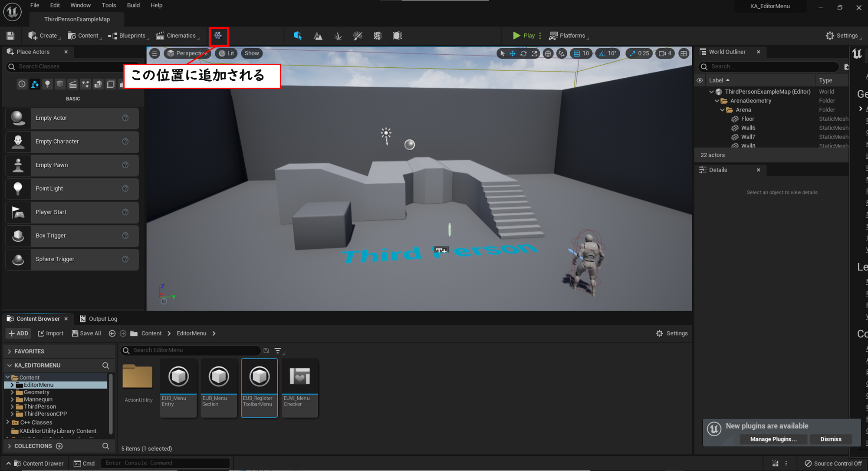Open the Blueprints dropdown
868x471 pixels.
(128, 36)
